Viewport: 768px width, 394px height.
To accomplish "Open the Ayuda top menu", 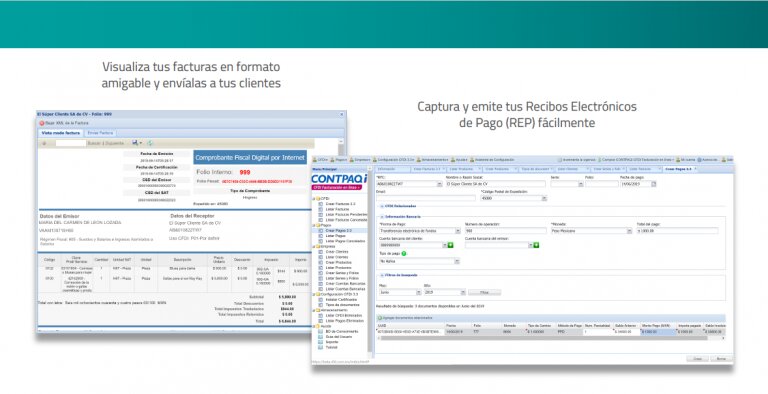I will click(459, 160).
